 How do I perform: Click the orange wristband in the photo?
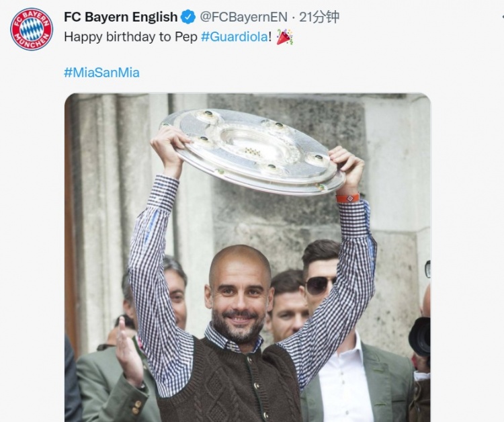click(x=348, y=198)
